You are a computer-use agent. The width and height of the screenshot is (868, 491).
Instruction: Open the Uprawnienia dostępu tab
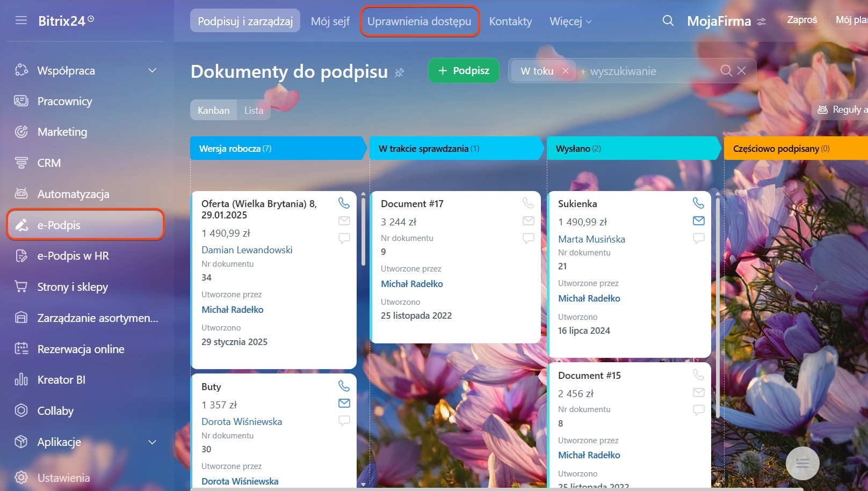419,21
